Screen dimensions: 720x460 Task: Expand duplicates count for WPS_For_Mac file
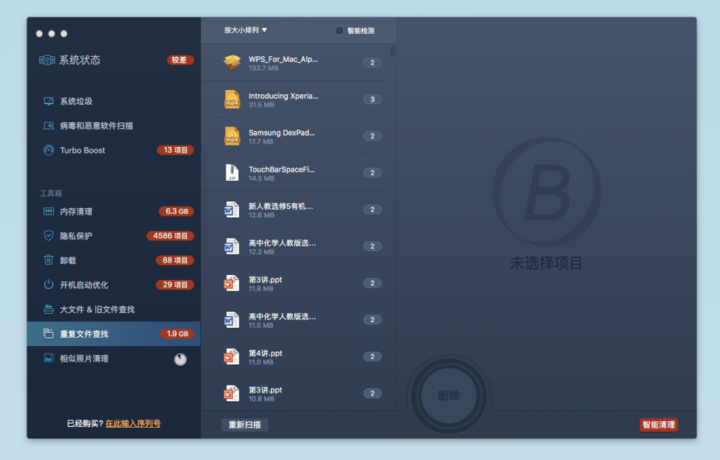(x=372, y=63)
